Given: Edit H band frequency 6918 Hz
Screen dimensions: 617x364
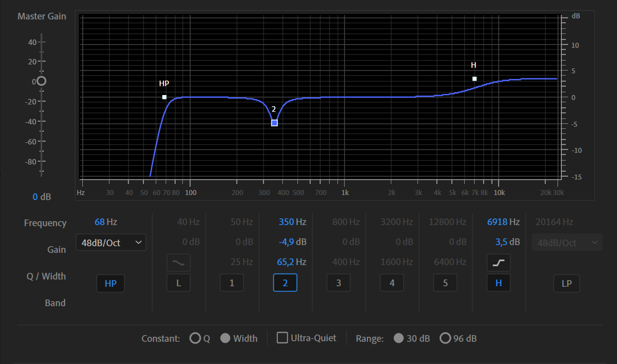Looking at the screenshot, I should (503, 222).
